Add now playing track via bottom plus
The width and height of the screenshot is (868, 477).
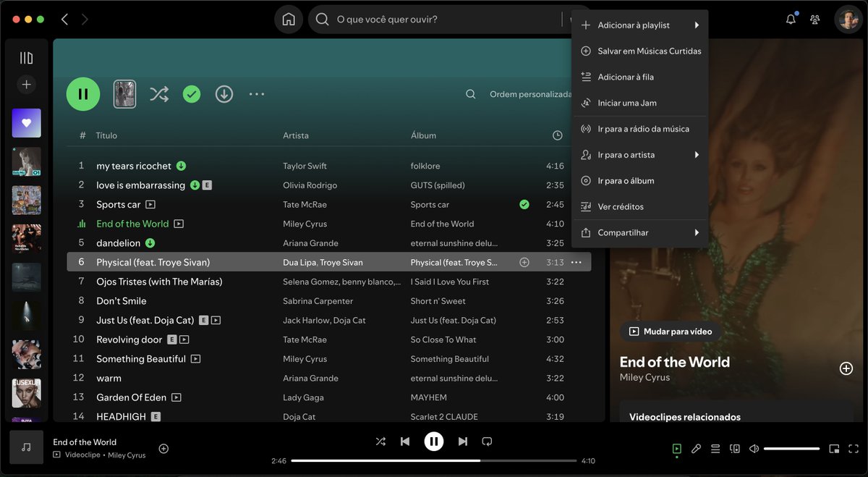pos(163,449)
